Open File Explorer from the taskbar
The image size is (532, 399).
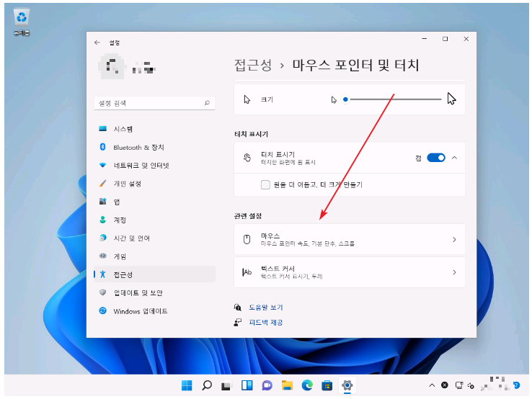click(287, 385)
